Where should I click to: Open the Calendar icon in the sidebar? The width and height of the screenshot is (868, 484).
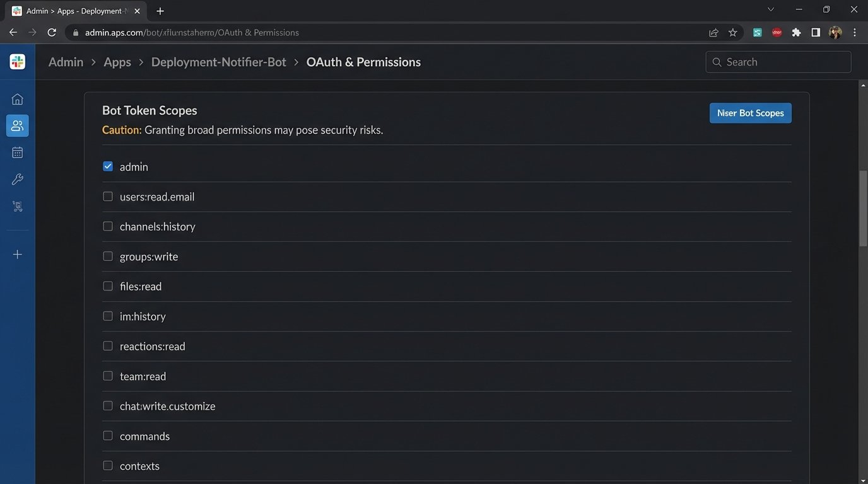click(x=17, y=152)
